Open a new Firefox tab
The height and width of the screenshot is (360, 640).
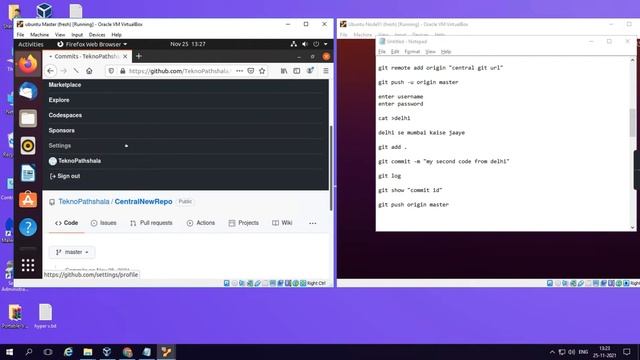[x=139, y=56]
